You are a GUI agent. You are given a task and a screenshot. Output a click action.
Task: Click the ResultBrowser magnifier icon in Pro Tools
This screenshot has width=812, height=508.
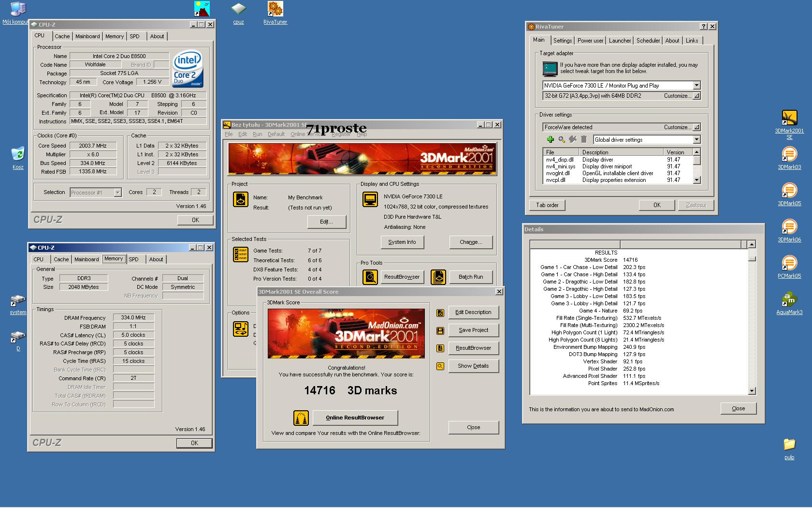(370, 277)
